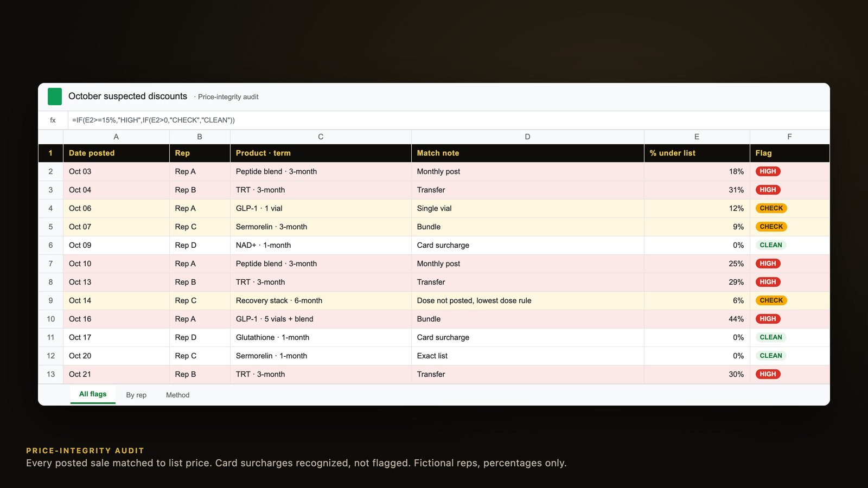868x488 pixels.
Task: Click the HIGH flag in the Oct 21 row
Action: (768, 374)
